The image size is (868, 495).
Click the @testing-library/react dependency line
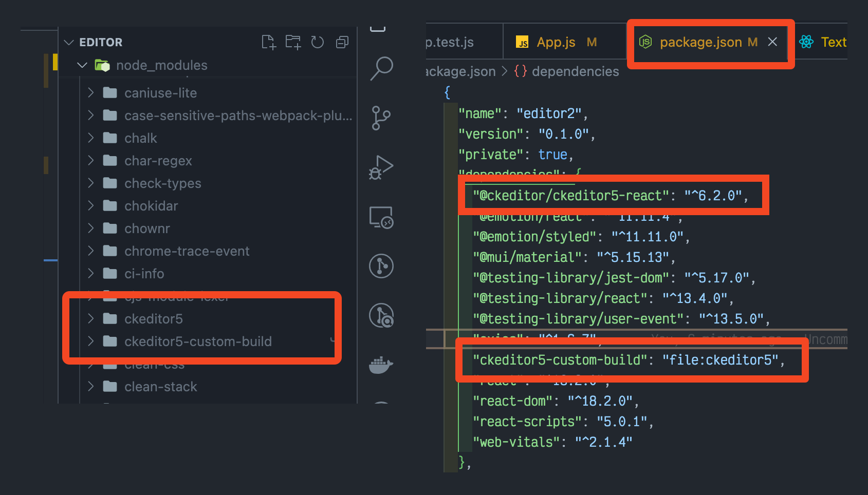click(x=604, y=298)
